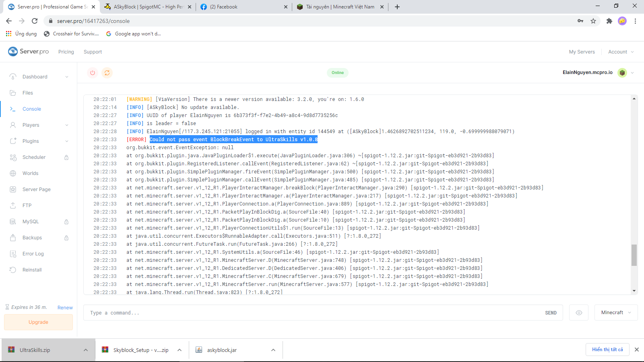Image resolution: width=644 pixels, height=362 pixels.
Task: Open the Google app won't bookmark
Action: pyautogui.click(x=134, y=34)
